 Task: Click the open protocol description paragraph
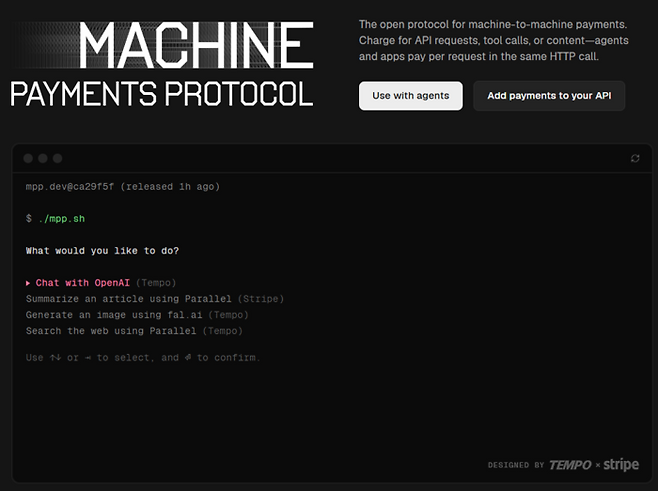(492, 40)
